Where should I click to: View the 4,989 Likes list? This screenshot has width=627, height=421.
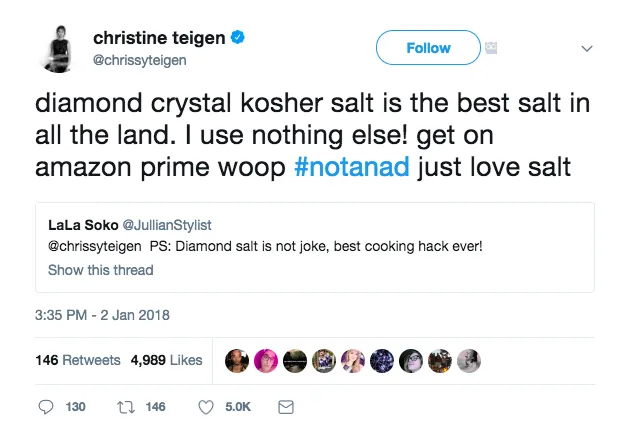click(x=166, y=360)
